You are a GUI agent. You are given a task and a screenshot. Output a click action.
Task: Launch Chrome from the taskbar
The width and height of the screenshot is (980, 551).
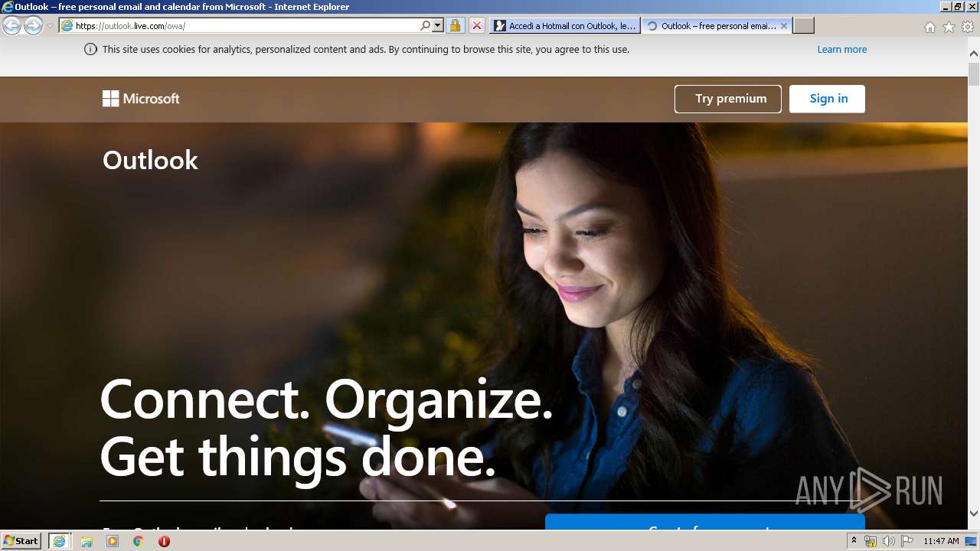139,541
